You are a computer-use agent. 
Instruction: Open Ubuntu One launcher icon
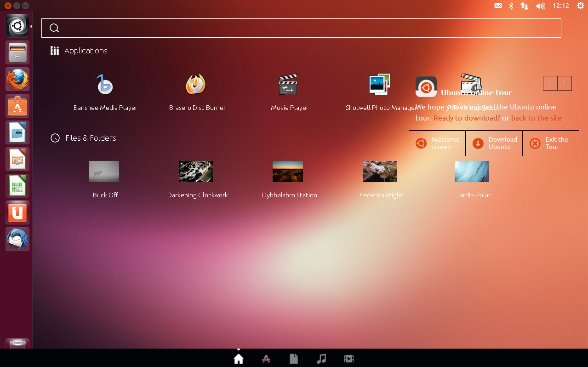[x=17, y=212]
